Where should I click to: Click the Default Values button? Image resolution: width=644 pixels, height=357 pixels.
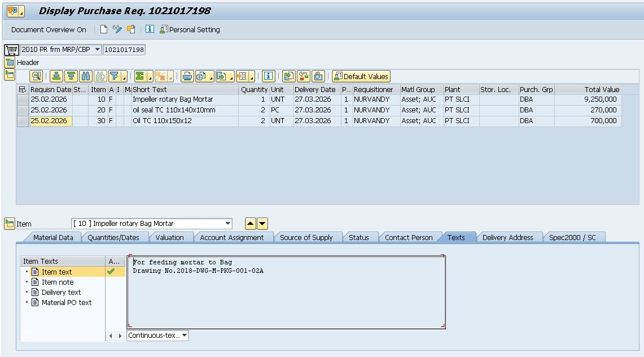pyautogui.click(x=361, y=76)
